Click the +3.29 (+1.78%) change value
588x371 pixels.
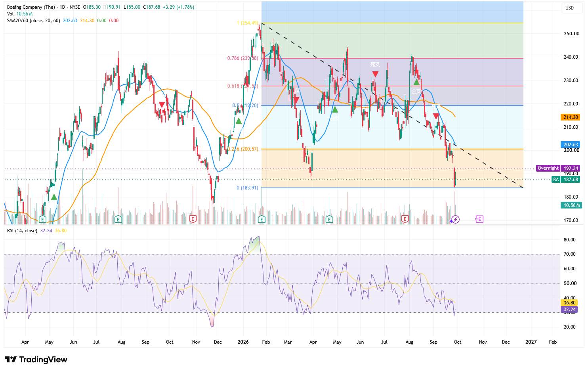coord(178,7)
